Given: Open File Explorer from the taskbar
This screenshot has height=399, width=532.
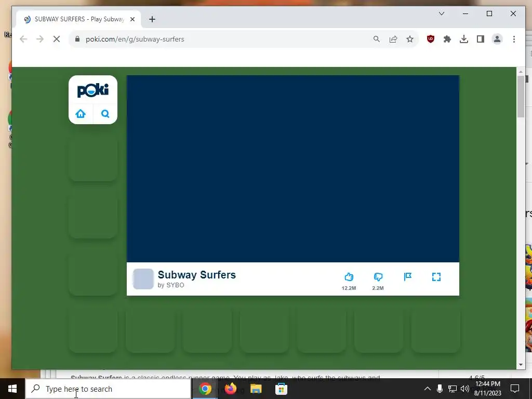Looking at the screenshot, I should pos(256,389).
